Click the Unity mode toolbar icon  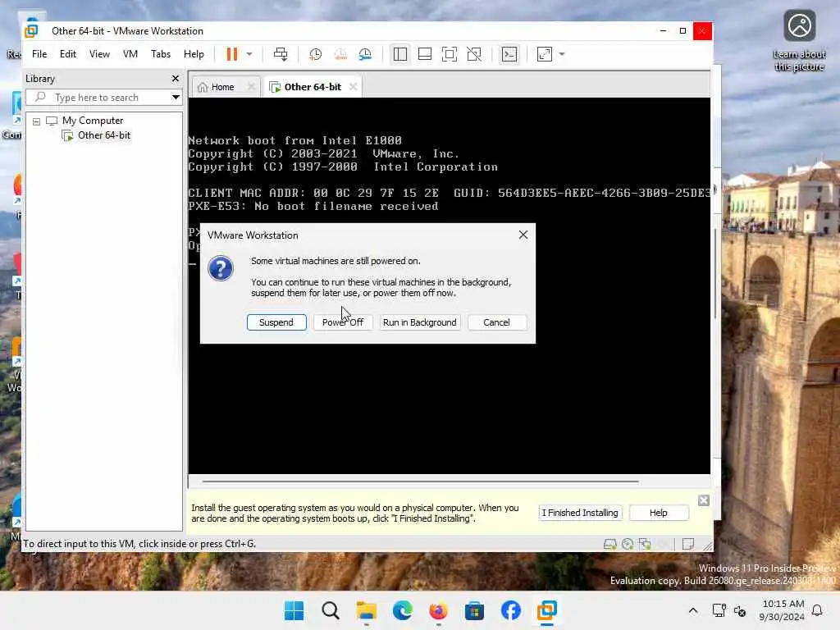pos(474,54)
